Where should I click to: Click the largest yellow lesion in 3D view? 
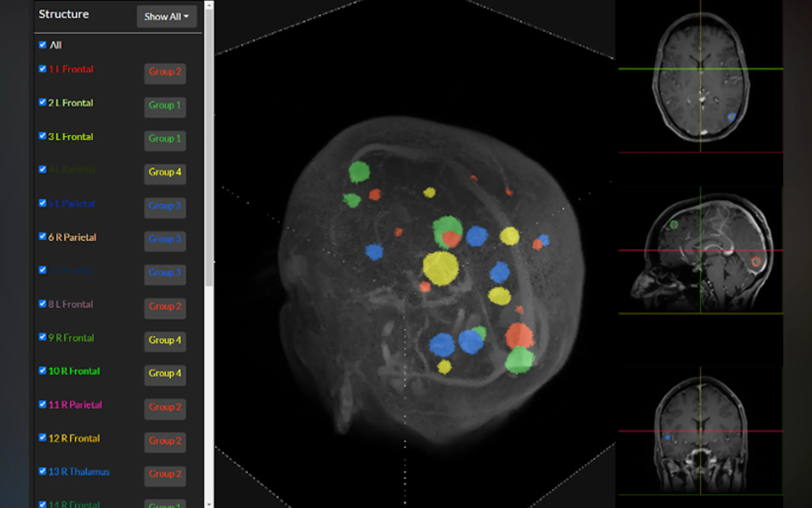[x=441, y=268]
